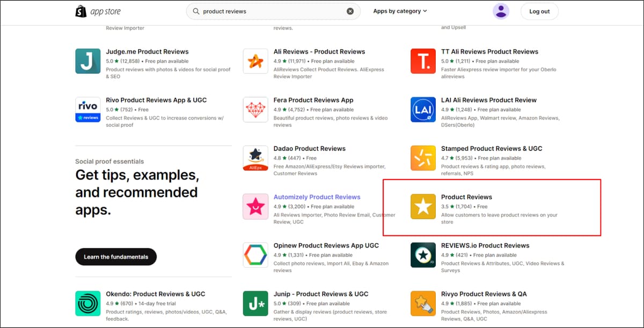The width and height of the screenshot is (644, 328).
Task: Click 'Allow customers to leave product reviews' description
Action: click(499, 218)
